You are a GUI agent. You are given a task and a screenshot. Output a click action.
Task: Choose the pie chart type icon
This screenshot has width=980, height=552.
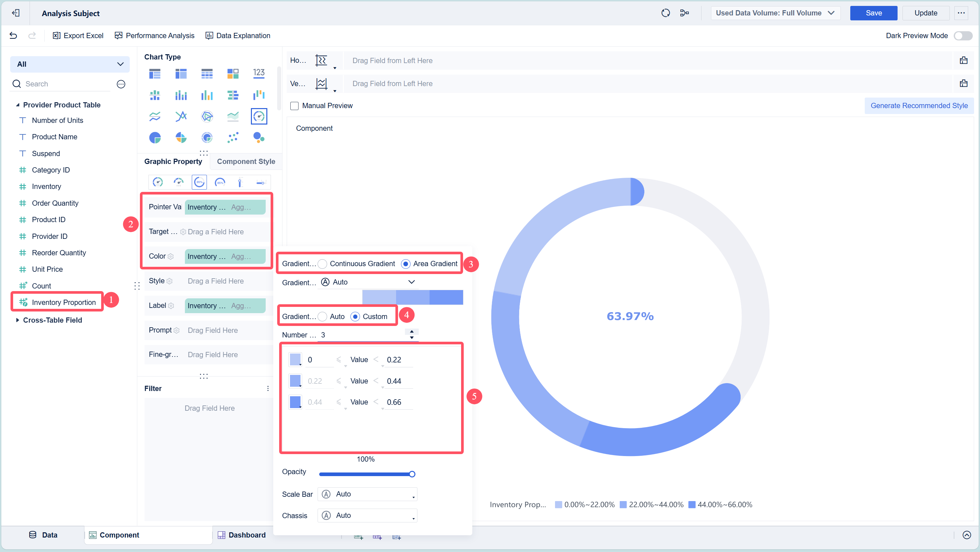click(x=155, y=137)
